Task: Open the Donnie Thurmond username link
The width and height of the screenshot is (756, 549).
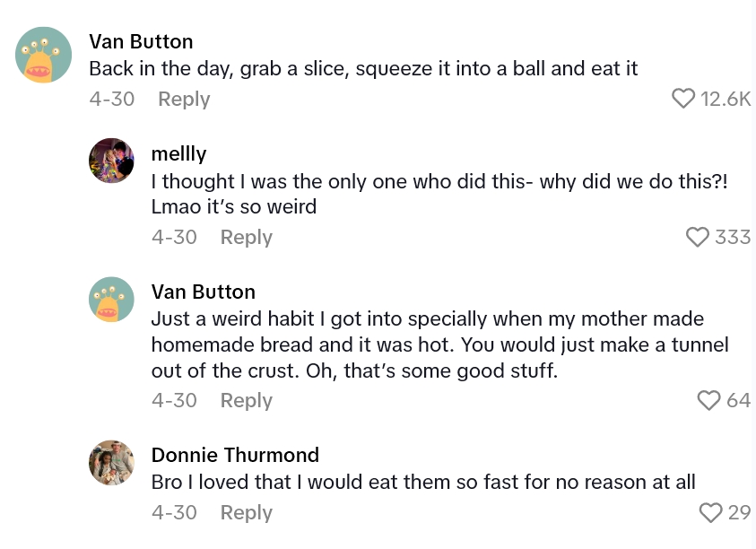Action: point(235,455)
